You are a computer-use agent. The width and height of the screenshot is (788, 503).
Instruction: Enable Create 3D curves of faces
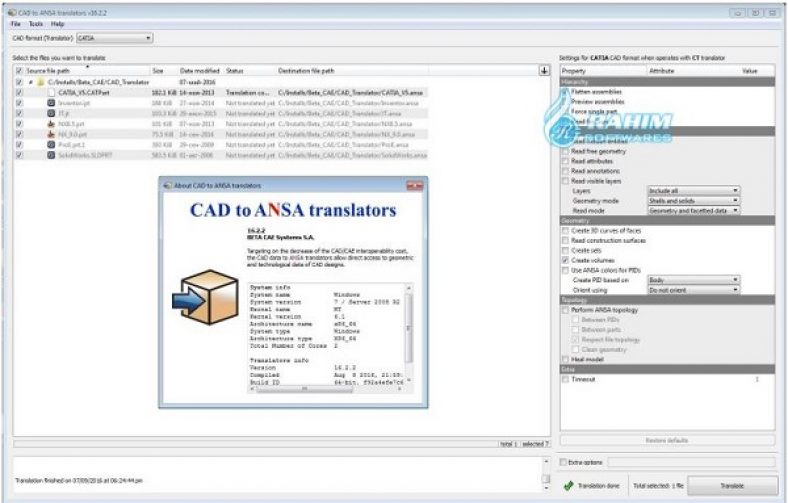[565, 231]
